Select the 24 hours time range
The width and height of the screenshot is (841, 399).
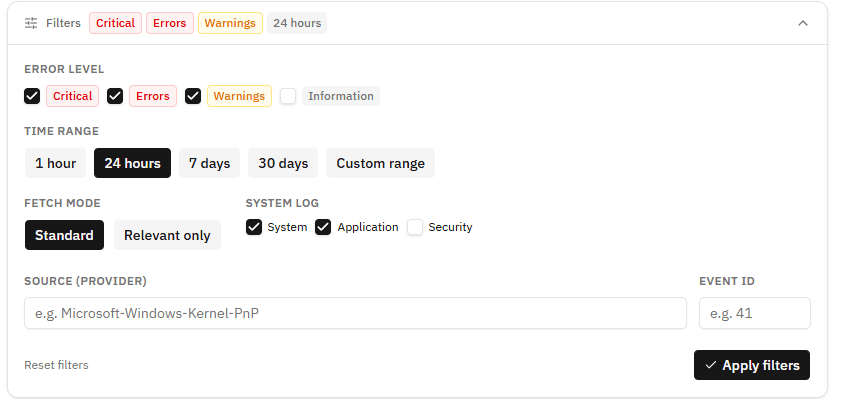[132, 163]
